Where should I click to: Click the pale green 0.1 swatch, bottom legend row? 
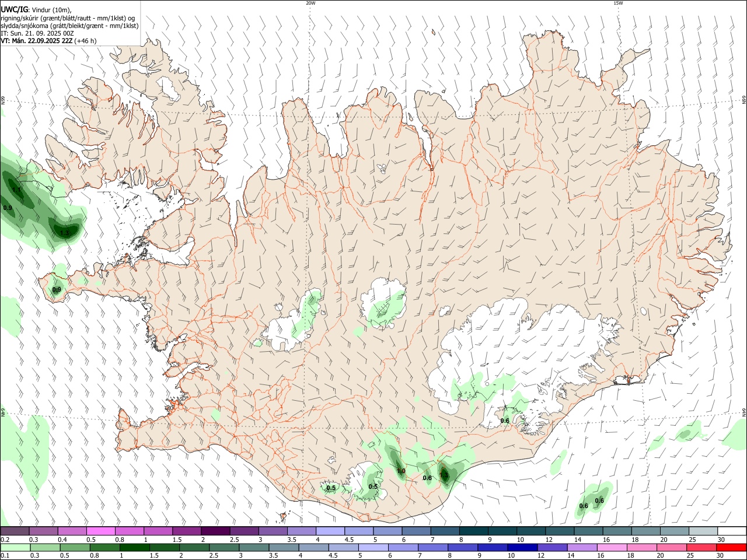(x=15, y=547)
